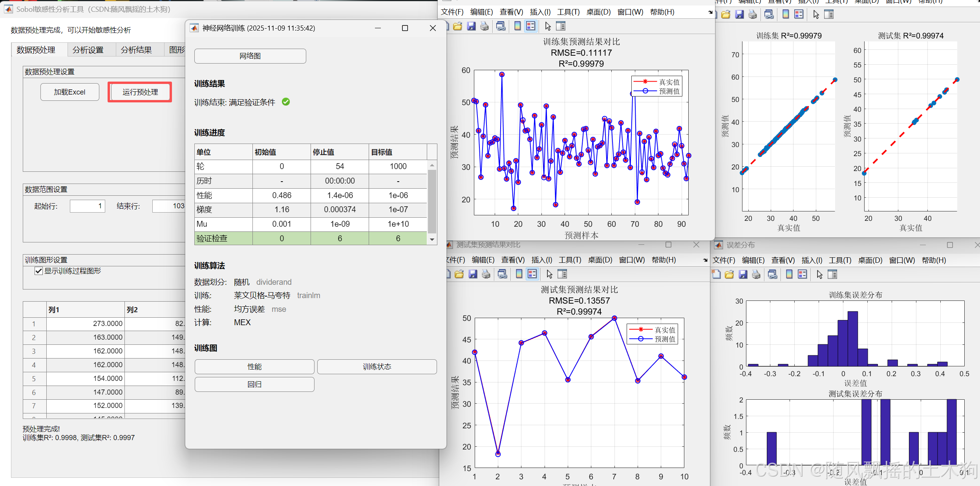Select Edit Plot arrow in 误差分布 toolbar
This screenshot has width=980, height=486.
click(819, 274)
